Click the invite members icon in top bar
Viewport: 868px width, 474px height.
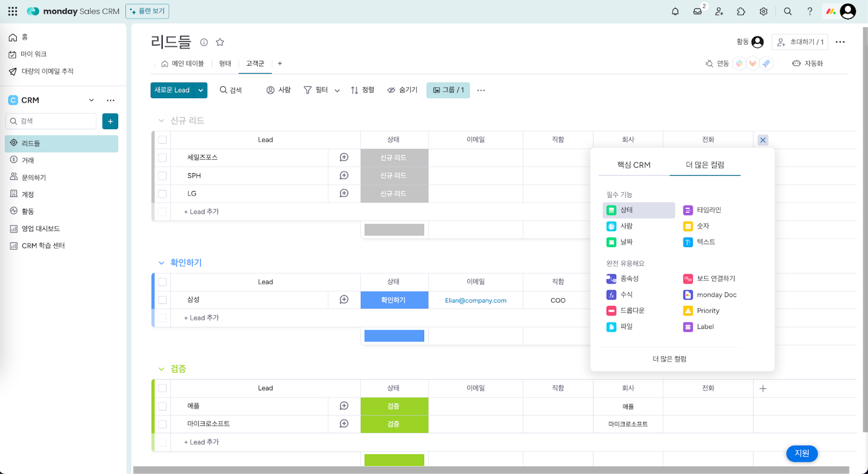point(719,11)
